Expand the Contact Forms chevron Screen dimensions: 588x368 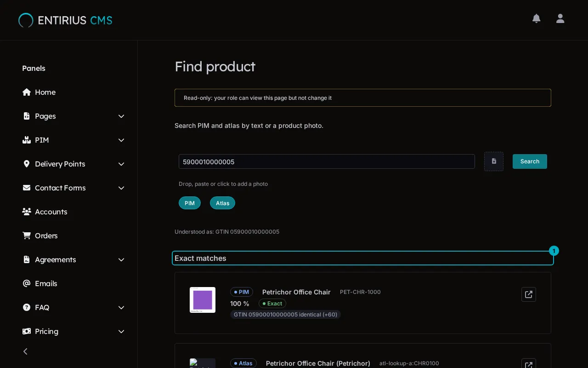[121, 188]
